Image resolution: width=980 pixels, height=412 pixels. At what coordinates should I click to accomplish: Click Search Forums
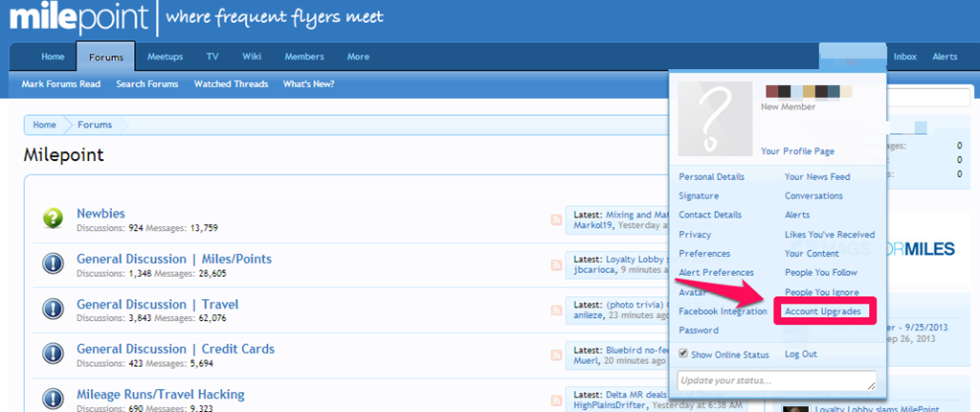pyautogui.click(x=146, y=84)
